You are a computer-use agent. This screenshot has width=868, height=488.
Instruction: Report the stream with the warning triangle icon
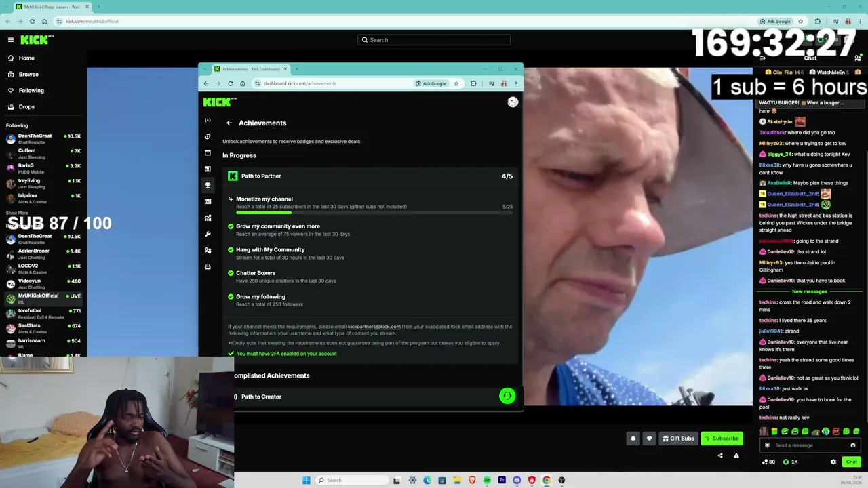[736, 455]
